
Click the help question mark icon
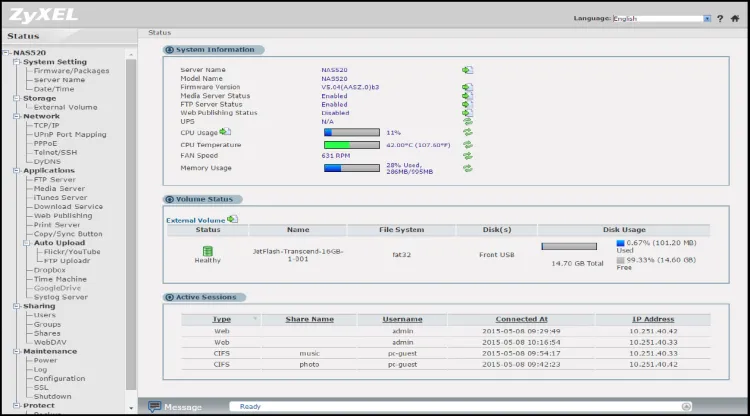click(x=719, y=18)
